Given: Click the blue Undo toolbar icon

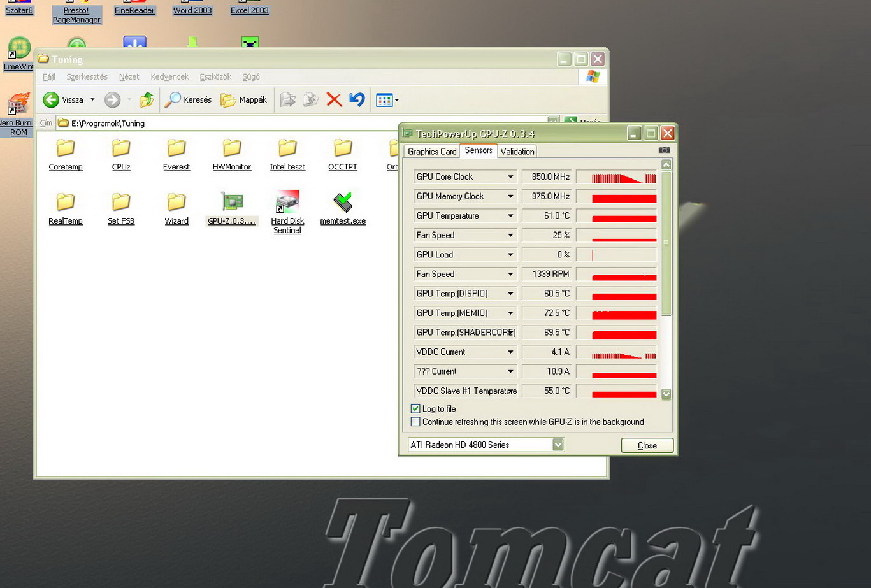Looking at the screenshot, I should pos(357,99).
